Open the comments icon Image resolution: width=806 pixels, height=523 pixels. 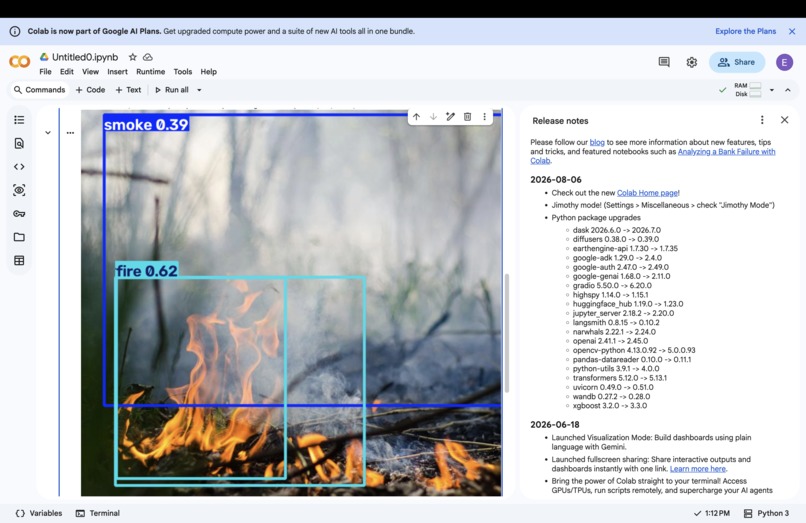[664, 62]
